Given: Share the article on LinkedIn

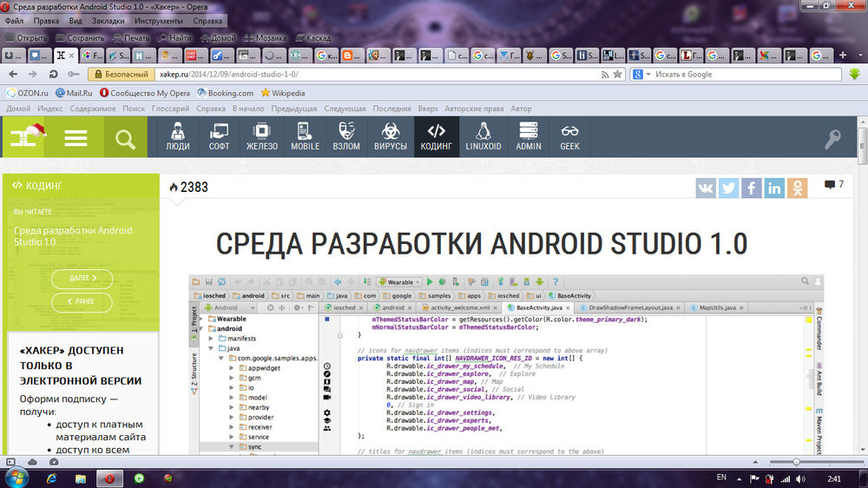Looking at the screenshot, I should pyautogui.click(x=773, y=188).
